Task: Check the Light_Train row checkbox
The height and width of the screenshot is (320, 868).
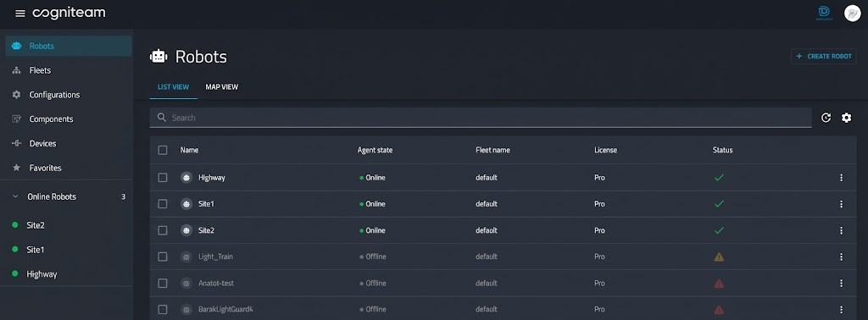Action: 163,257
